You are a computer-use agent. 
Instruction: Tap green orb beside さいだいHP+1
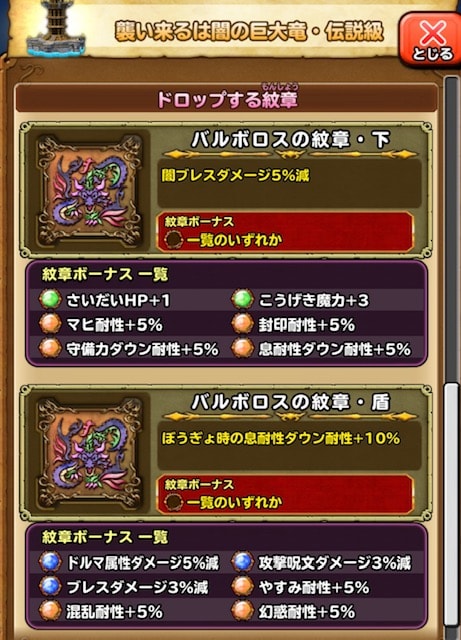(50, 300)
